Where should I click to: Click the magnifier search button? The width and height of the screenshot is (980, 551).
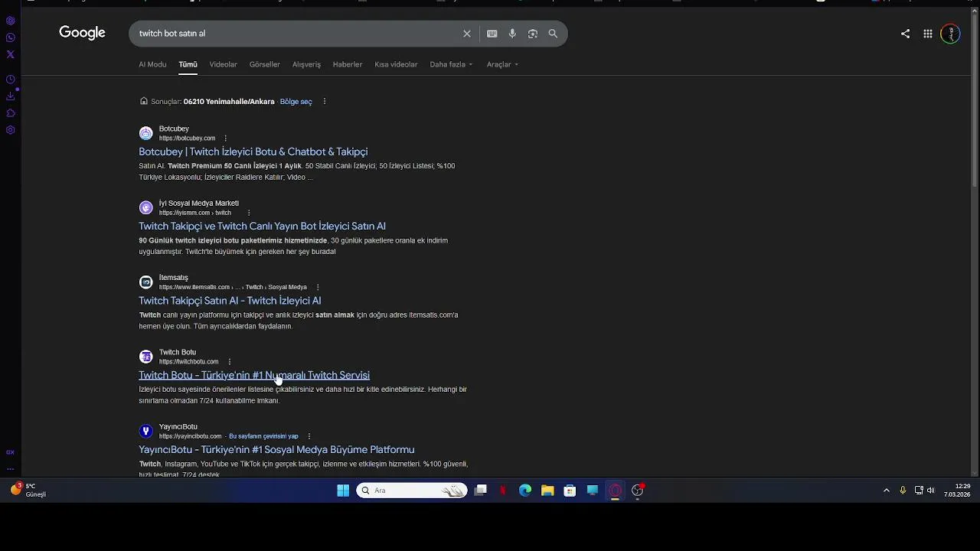[553, 34]
